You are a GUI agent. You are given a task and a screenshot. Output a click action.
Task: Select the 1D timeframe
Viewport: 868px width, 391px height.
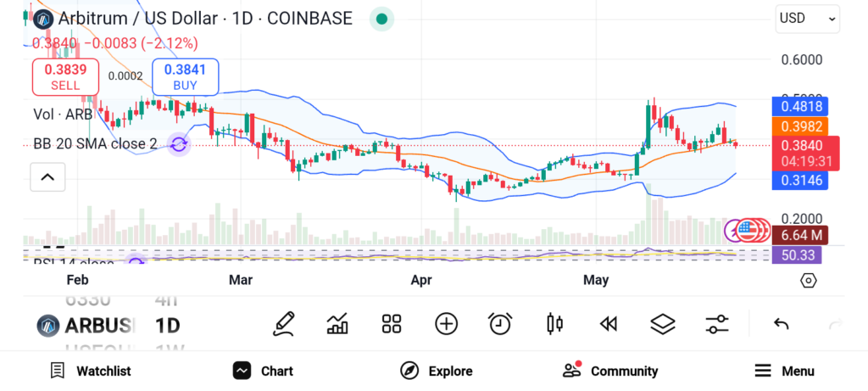coord(167,326)
